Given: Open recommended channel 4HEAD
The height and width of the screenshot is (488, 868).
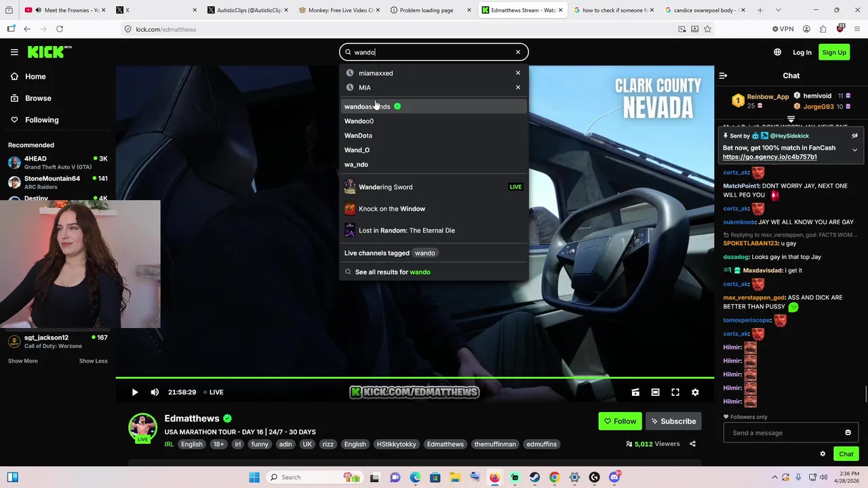Looking at the screenshot, I should [x=58, y=163].
